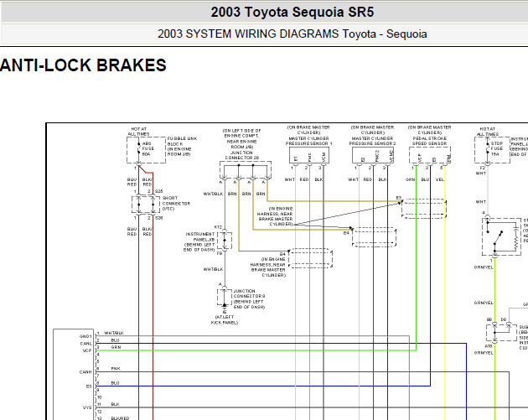Click 'WHT/BLK' wire label at pin 1

pyautogui.click(x=114, y=333)
